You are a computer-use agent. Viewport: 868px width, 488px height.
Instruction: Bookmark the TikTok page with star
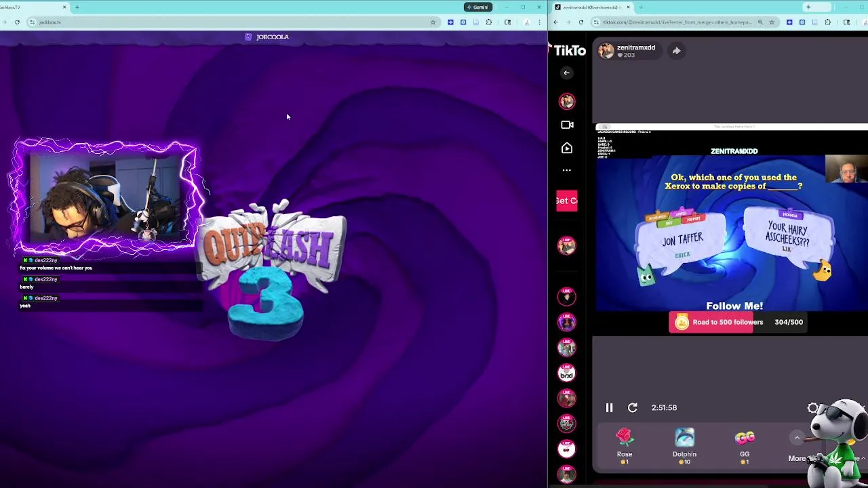(x=772, y=22)
